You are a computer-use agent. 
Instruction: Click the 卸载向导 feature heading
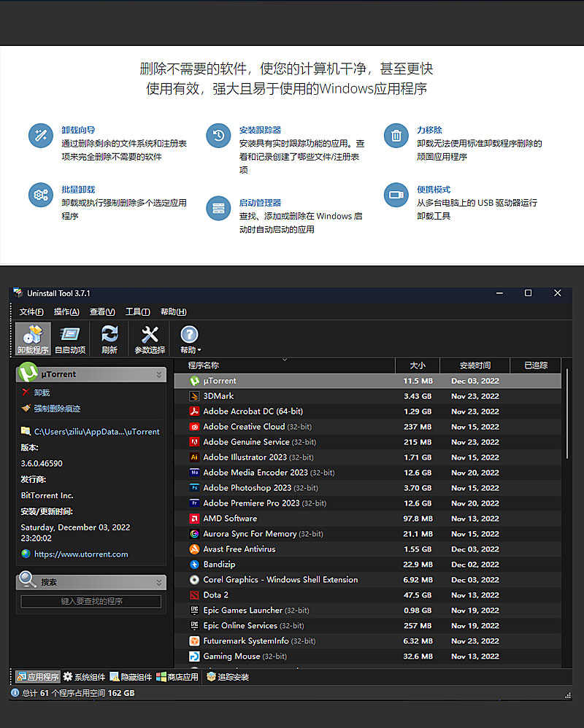(x=78, y=130)
